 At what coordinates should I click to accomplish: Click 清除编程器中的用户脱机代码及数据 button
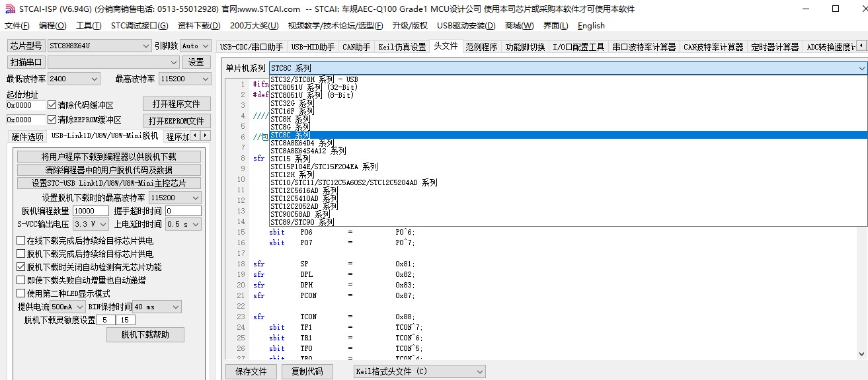109,170
